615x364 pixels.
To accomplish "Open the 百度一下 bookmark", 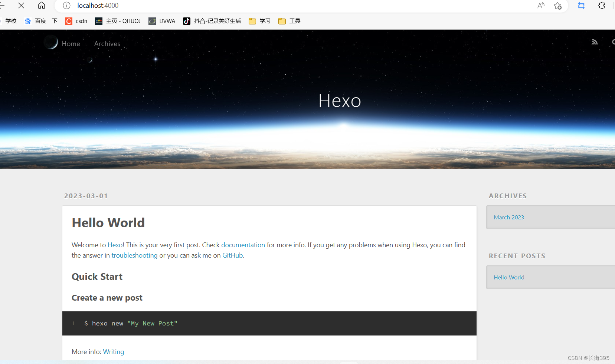I will [x=41, y=21].
